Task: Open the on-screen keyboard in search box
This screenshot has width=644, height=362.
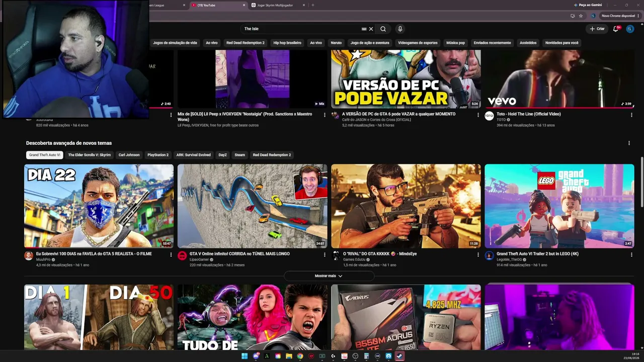Action: [364, 29]
